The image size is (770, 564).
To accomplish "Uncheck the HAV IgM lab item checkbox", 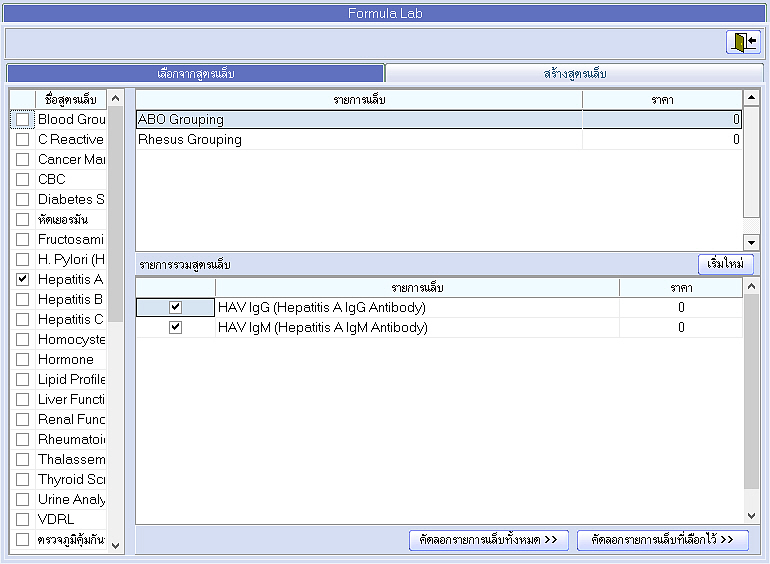I will (x=175, y=327).
